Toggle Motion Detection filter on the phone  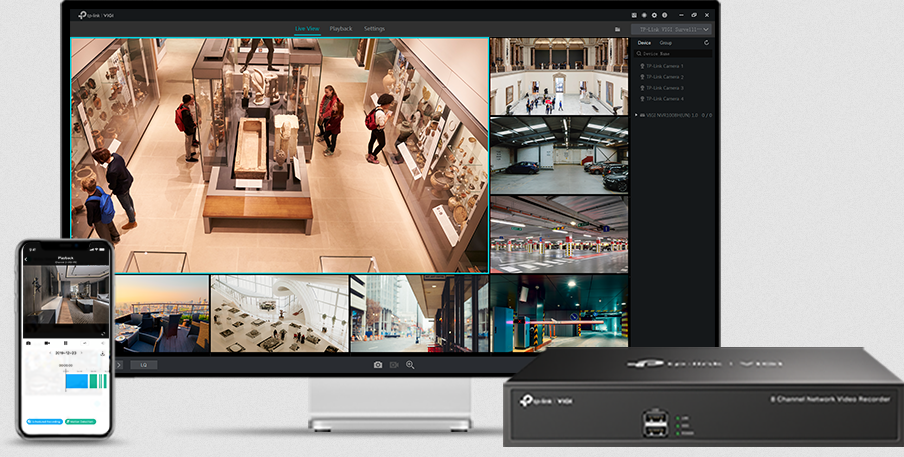[80, 421]
